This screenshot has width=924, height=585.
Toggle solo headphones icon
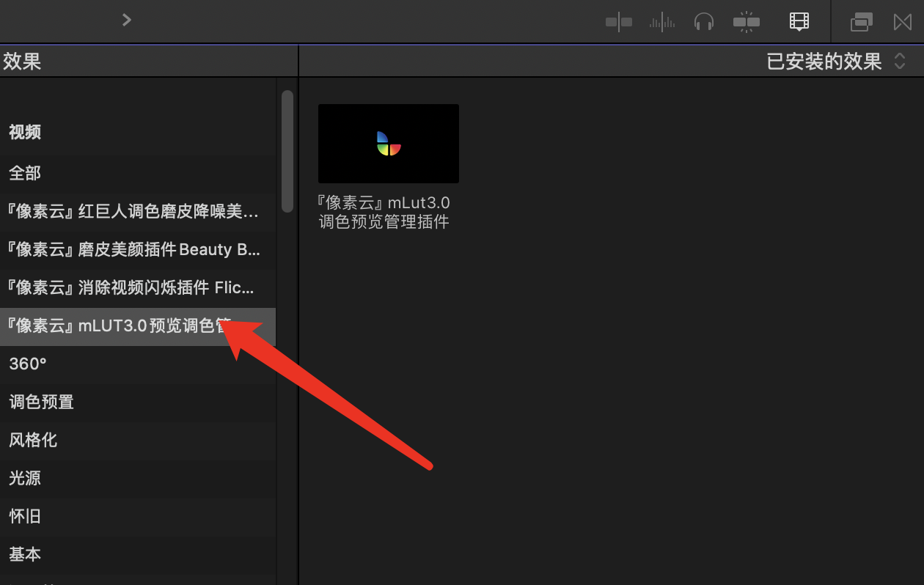pos(704,22)
